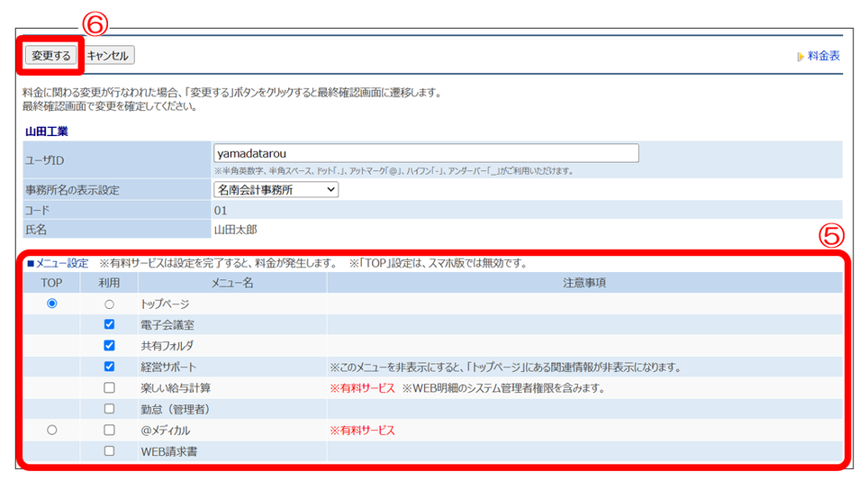Enable the WEB請求書 checkbox
Screen dimensions: 868x481
pyautogui.click(x=109, y=451)
